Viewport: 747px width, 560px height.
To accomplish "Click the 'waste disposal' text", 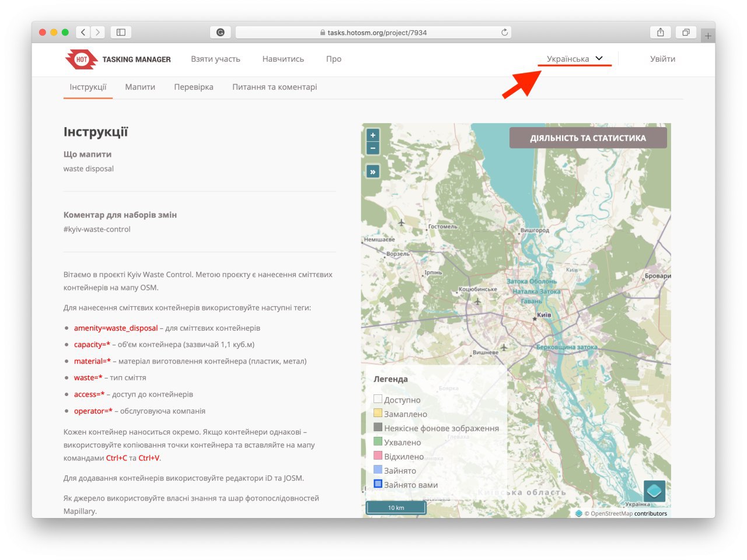I will [x=89, y=169].
